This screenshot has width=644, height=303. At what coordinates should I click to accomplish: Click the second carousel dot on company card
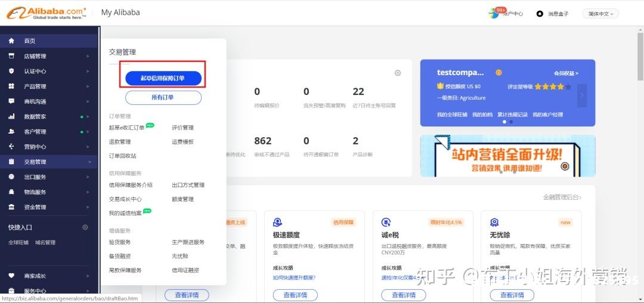(511, 122)
